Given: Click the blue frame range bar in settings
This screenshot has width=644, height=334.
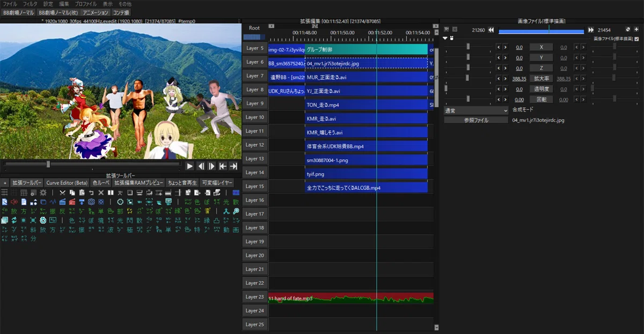Looking at the screenshot, I should tap(541, 32).
